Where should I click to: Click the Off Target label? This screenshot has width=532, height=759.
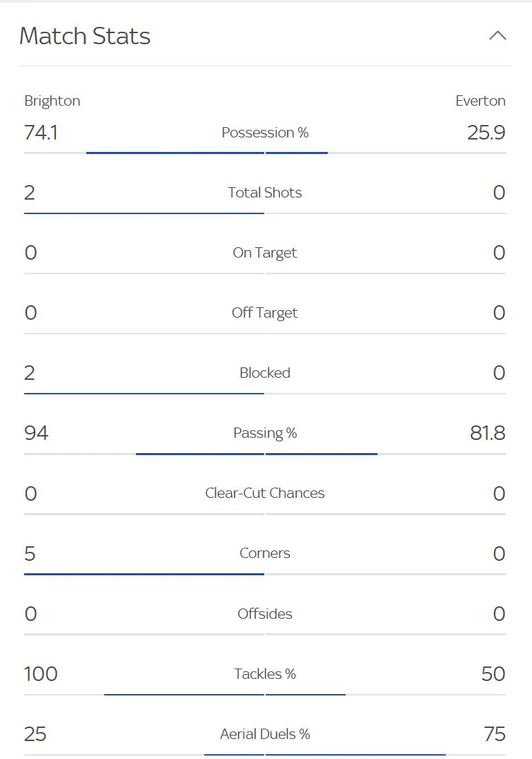(x=265, y=313)
